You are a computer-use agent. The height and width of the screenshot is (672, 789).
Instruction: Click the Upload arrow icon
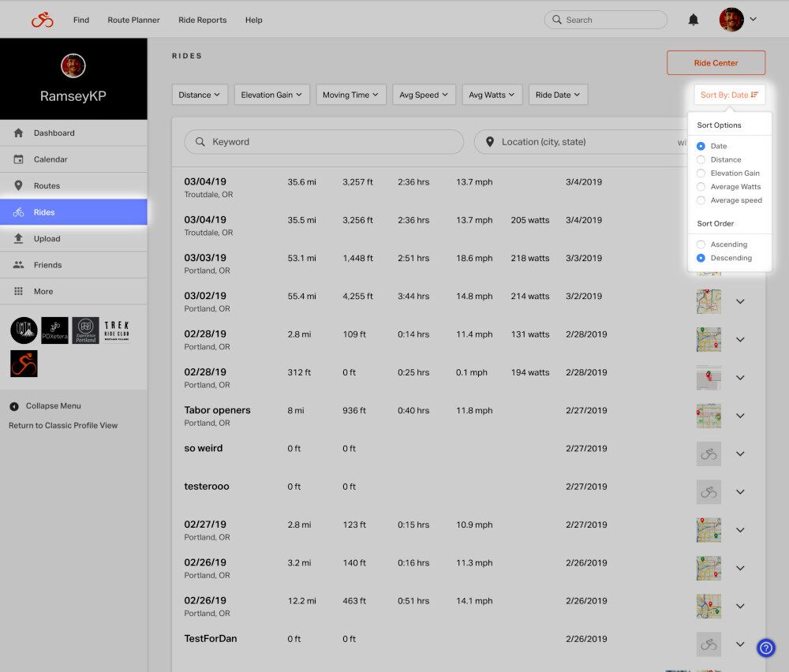click(x=19, y=238)
